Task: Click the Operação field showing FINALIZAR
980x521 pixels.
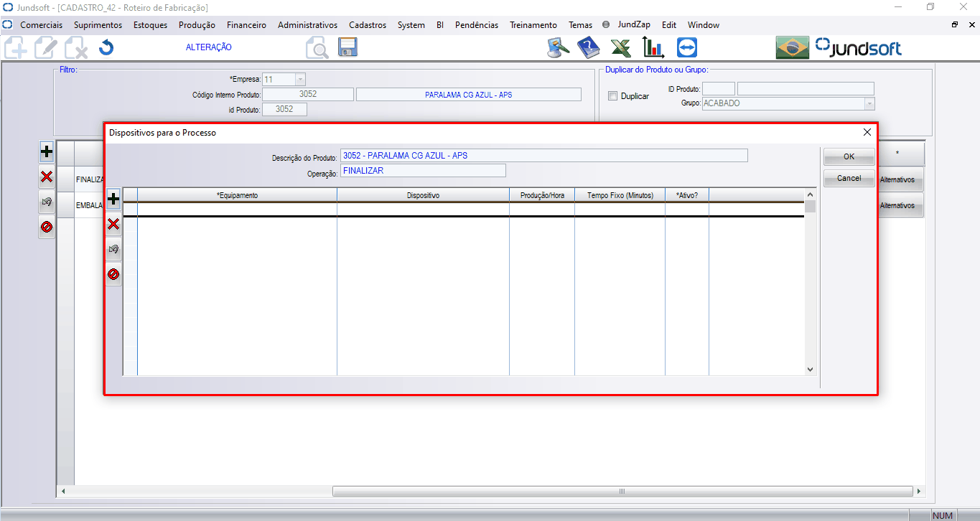Action: click(x=423, y=171)
